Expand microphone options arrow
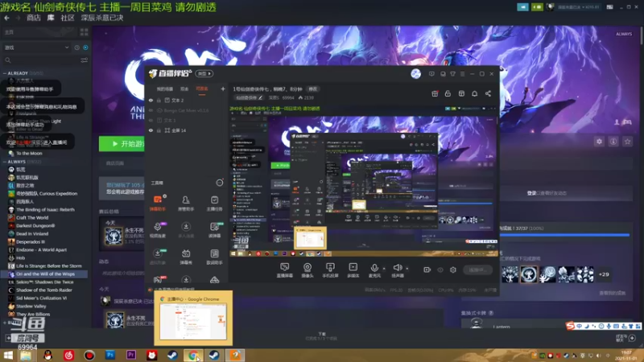The image size is (644, 362). (384, 269)
